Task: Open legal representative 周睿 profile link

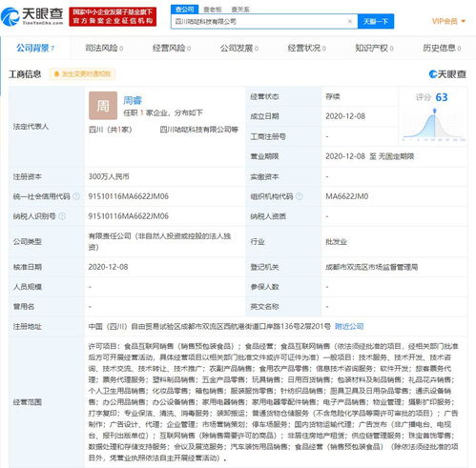Action: 133,100
